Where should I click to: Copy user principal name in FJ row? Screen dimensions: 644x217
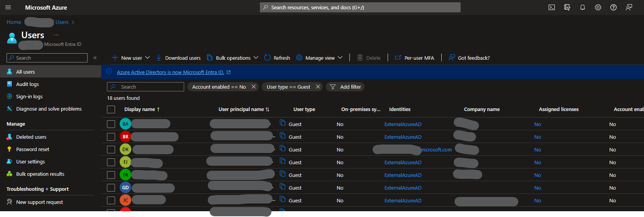click(x=283, y=161)
